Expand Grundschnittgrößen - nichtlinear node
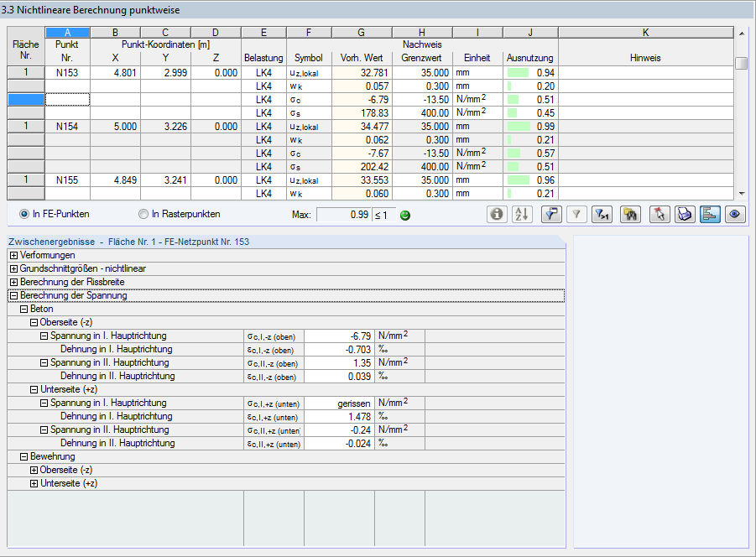This screenshot has width=756, height=557. (x=14, y=269)
